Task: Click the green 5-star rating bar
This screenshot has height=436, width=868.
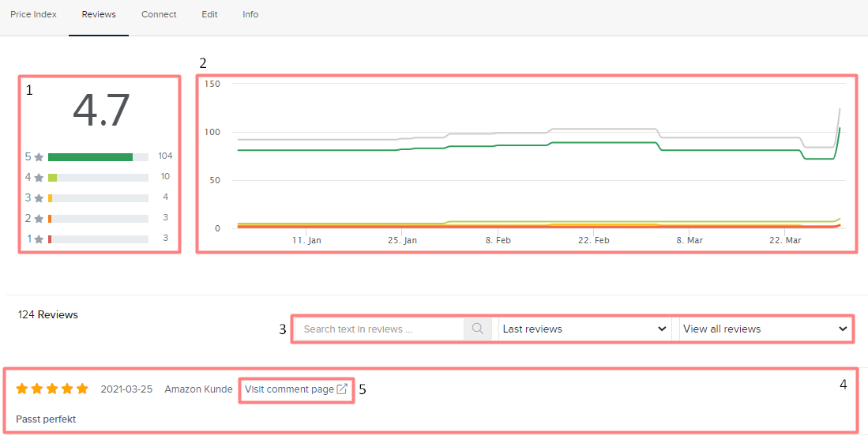Action: pos(90,157)
